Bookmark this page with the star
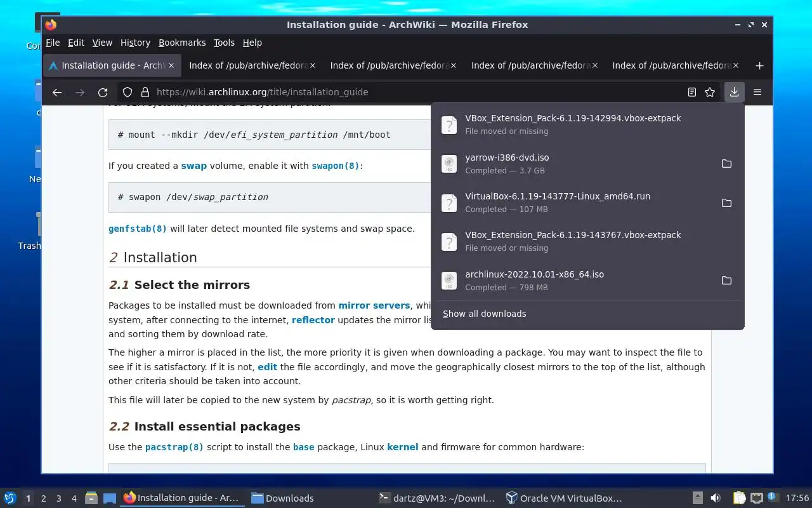Screen dimensions: 812x508 (x=710, y=92)
